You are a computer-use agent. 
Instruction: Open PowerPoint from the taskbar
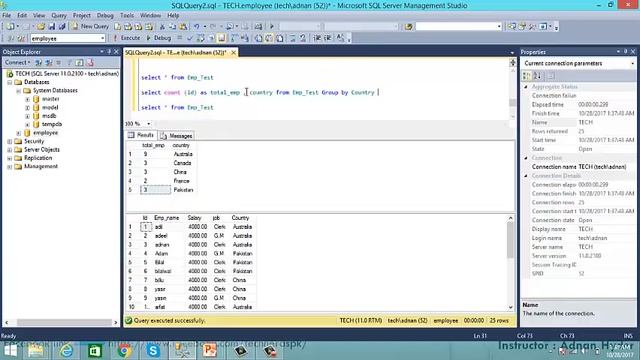click(210, 351)
